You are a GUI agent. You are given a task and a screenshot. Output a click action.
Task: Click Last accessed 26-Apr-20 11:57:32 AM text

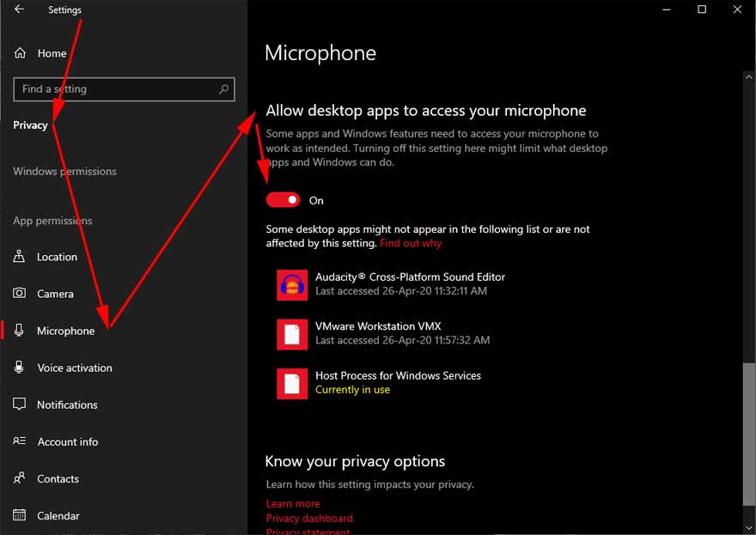(x=403, y=340)
